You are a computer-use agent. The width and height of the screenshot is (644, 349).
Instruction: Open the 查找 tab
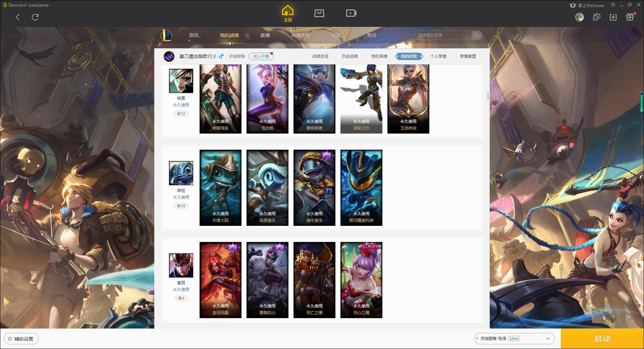click(372, 35)
